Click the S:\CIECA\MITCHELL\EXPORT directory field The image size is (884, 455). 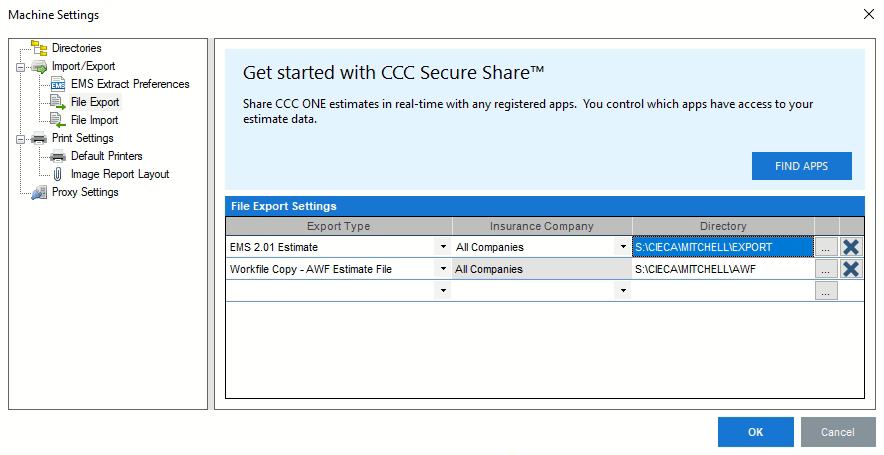pyautogui.click(x=723, y=247)
